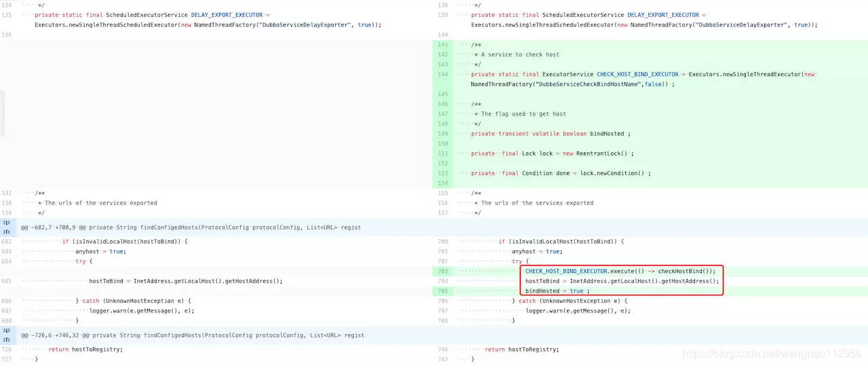
Task: Select line number 704
Action: click(443, 280)
